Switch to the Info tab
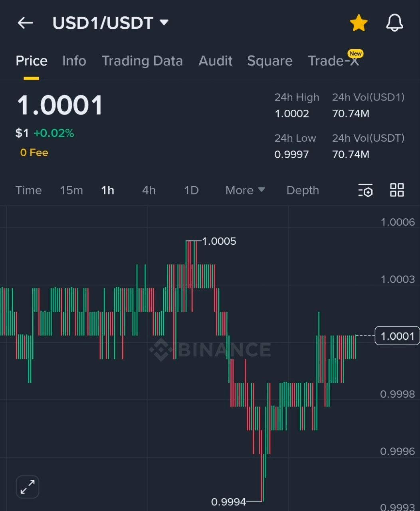The height and width of the screenshot is (511, 420). [74, 61]
